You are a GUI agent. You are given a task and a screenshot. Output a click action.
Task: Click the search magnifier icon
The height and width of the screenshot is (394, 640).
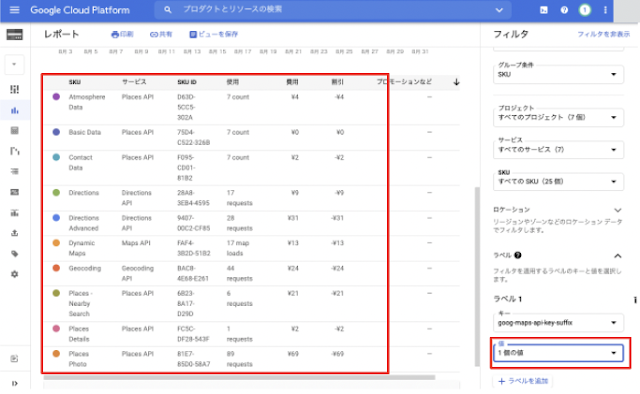(x=168, y=10)
